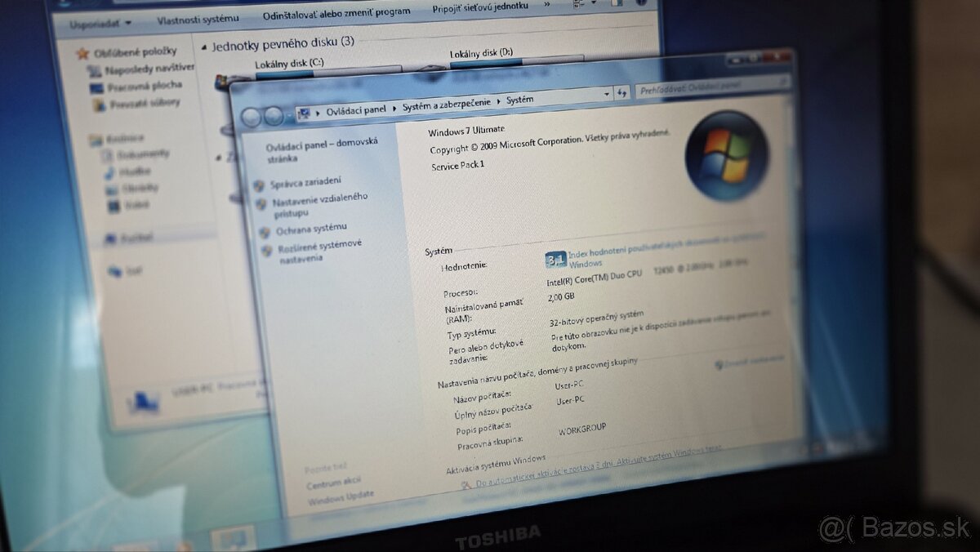Click the change view icon in Explorer toolbar
Image resolution: width=980 pixels, height=552 pixels.
click(x=579, y=4)
